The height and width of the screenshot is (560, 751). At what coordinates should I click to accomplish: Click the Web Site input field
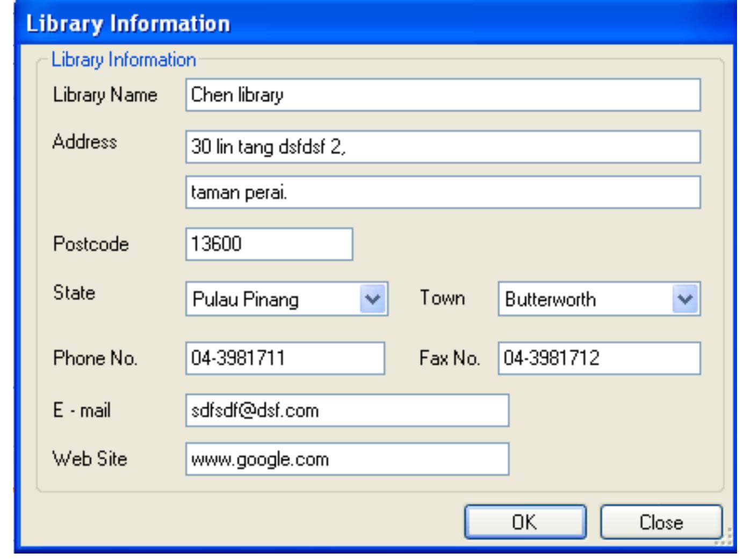(x=347, y=459)
